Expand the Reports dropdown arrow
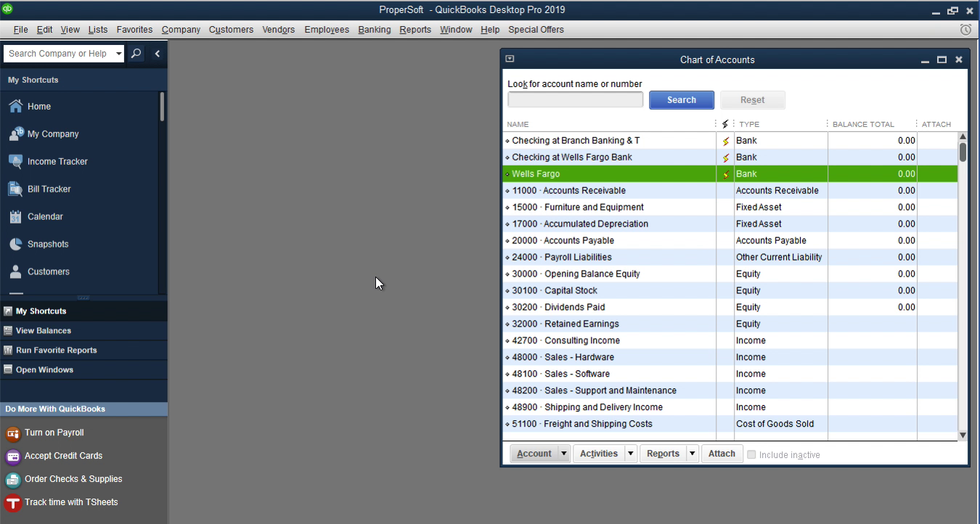The width and height of the screenshot is (980, 524). pos(693,454)
